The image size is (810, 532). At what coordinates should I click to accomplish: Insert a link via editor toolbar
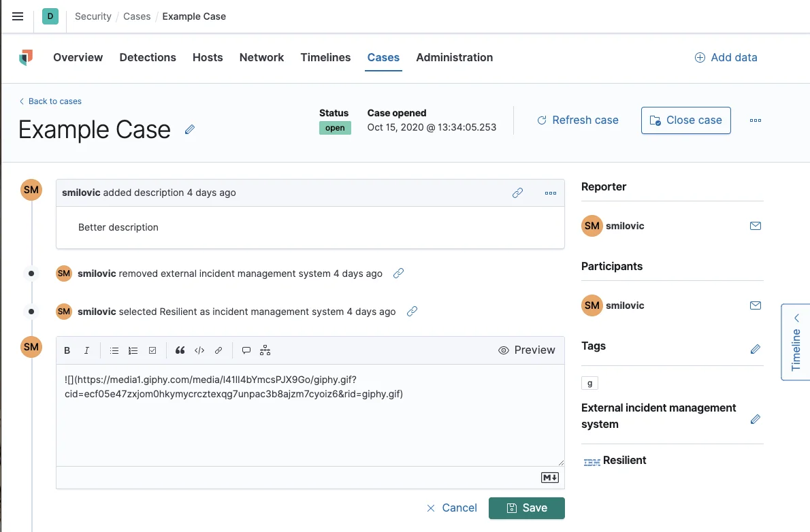[x=218, y=350]
